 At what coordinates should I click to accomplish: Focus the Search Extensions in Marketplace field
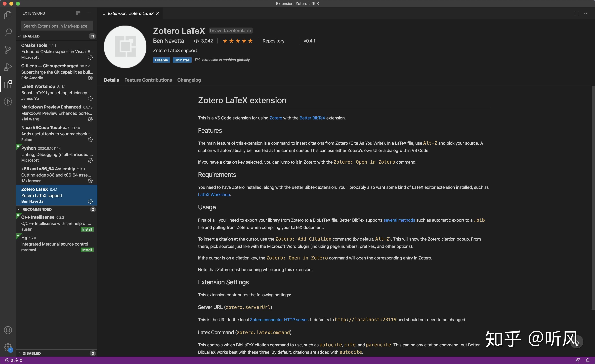57,26
